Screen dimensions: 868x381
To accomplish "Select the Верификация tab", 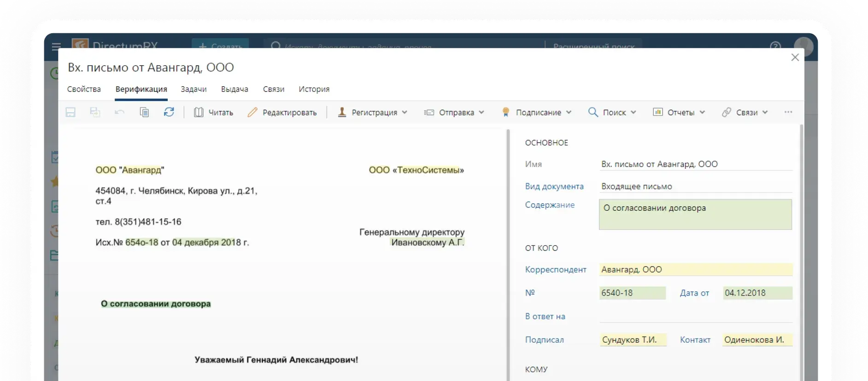I will click(x=141, y=89).
